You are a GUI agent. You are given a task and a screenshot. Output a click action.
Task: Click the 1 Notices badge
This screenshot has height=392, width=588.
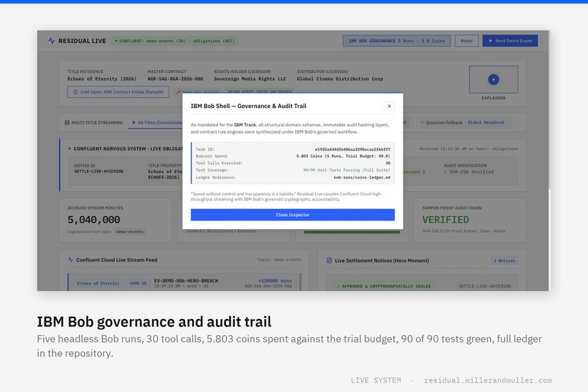[x=504, y=261]
